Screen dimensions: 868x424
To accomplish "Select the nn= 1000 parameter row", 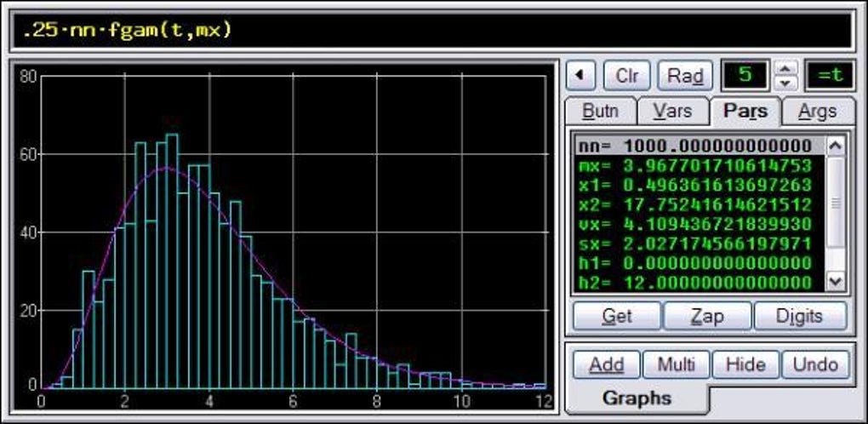I will (700, 146).
